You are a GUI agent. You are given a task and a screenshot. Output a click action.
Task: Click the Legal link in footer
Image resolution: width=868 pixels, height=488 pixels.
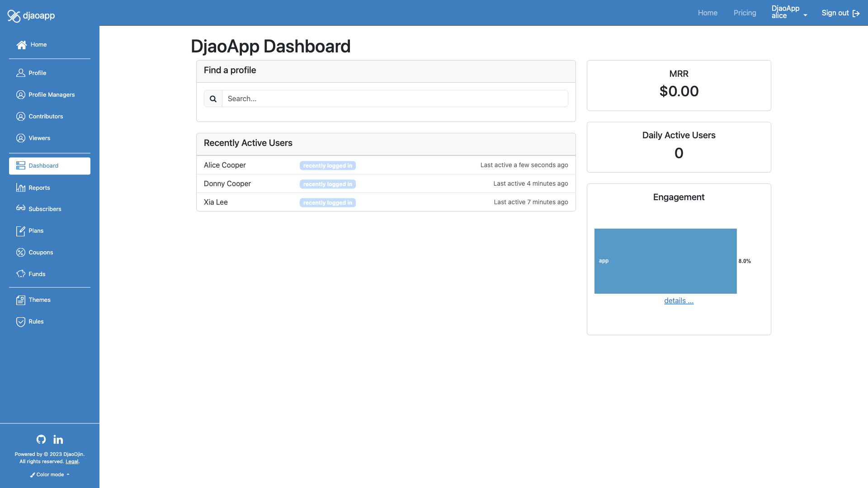coord(72,462)
